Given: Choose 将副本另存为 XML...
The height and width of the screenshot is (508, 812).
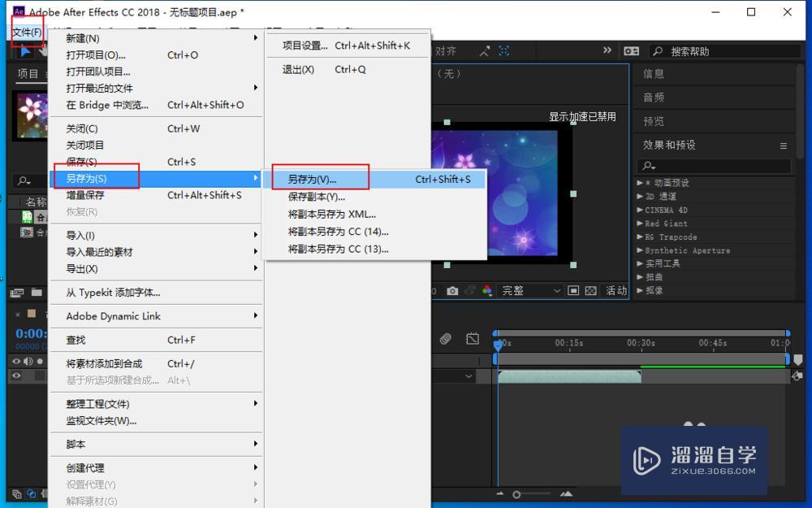Looking at the screenshot, I should coord(374,214).
